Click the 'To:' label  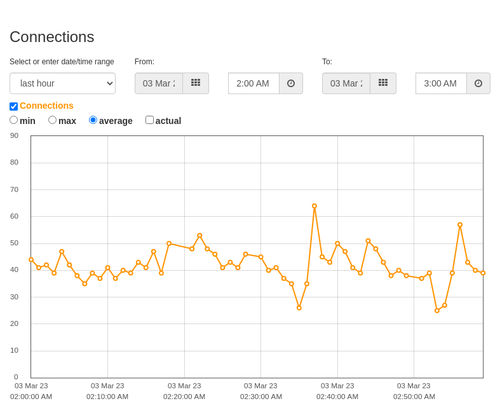click(x=327, y=62)
